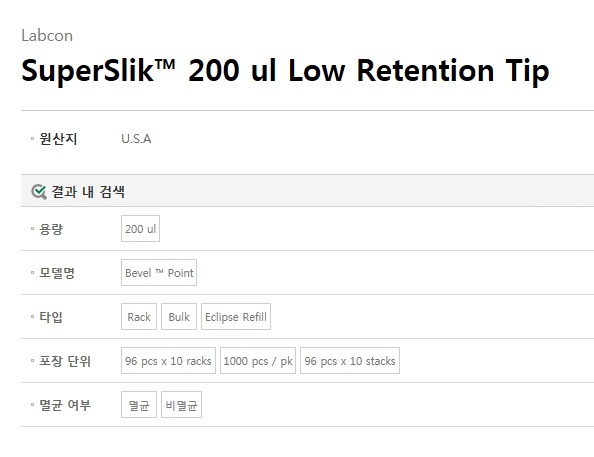
Task: Filter by 비멸균 non-sterile option
Action: [181, 404]
